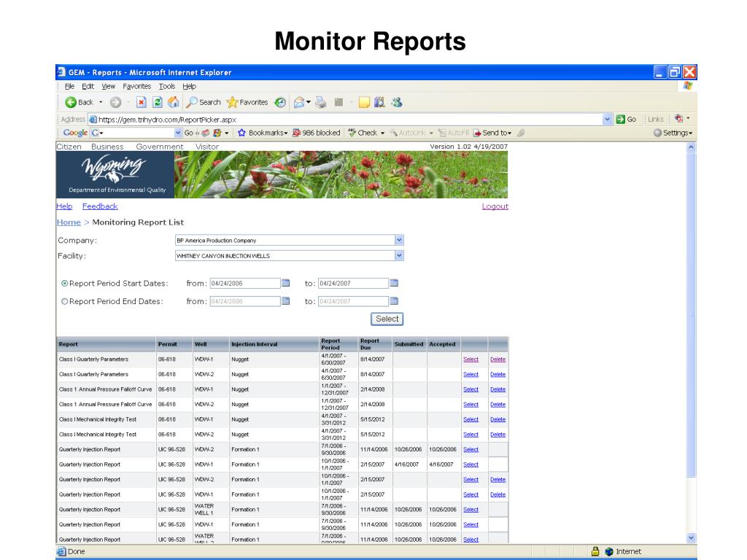Open the address bar history dropdown

(607, 120)
